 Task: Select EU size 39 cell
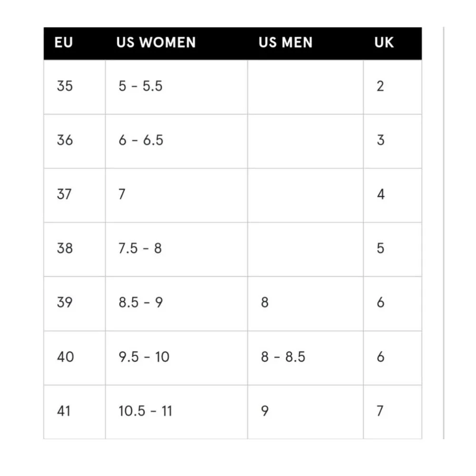coord(65,303)
